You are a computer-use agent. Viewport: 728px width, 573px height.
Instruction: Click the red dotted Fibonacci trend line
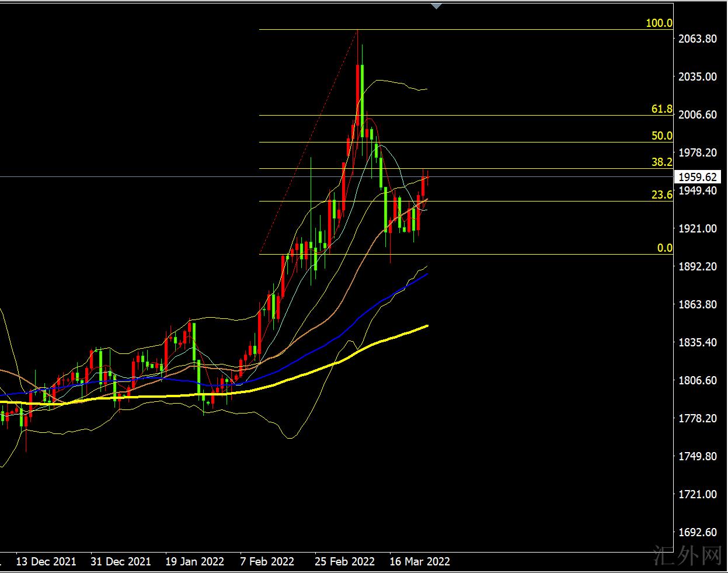[x=308, y=141]
